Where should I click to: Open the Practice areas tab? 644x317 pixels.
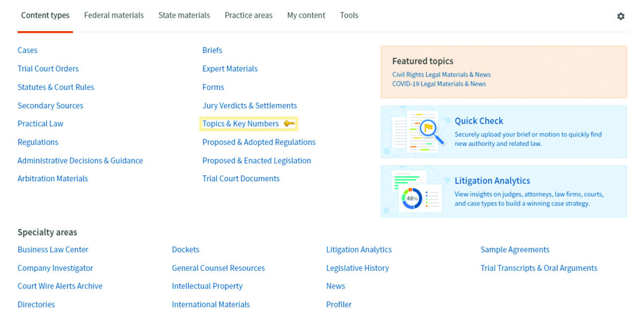click(248, 16)
